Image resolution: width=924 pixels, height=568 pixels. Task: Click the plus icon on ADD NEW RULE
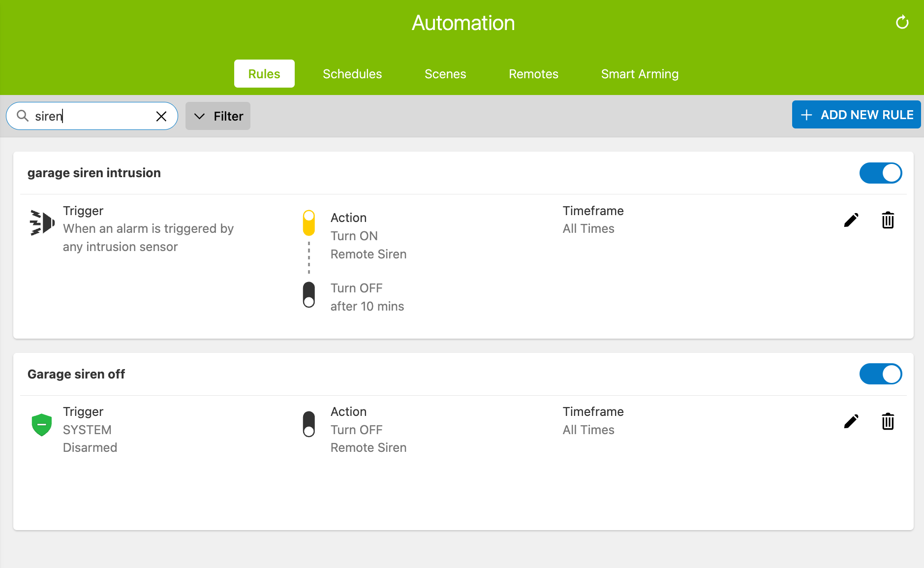[806, 115]
